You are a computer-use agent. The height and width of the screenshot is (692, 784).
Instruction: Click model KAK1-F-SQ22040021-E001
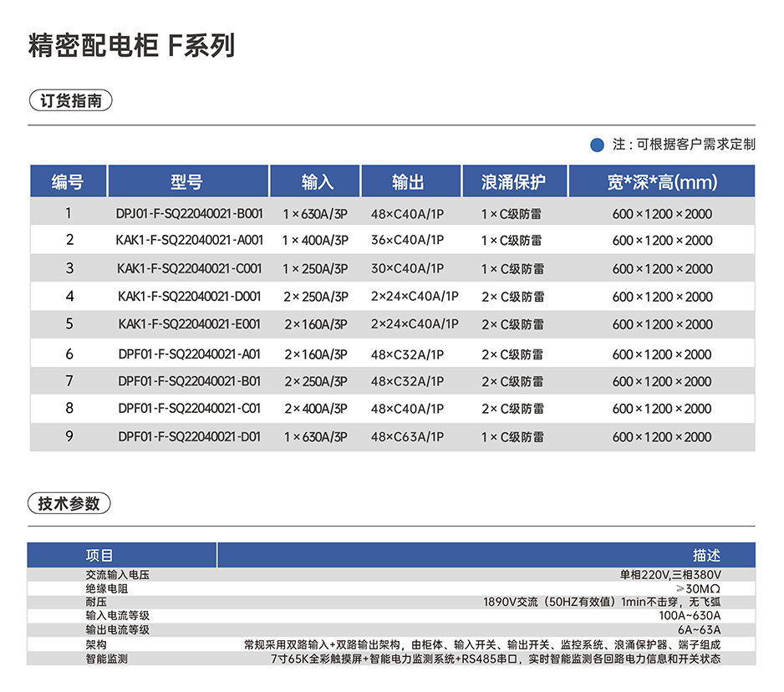coord(190,324)
